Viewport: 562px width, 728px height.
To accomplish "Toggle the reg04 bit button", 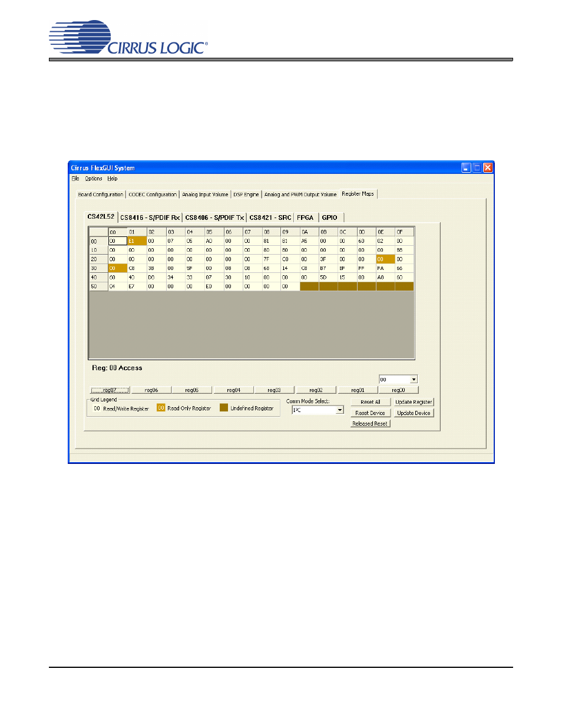I will click(x=234, y=390).
